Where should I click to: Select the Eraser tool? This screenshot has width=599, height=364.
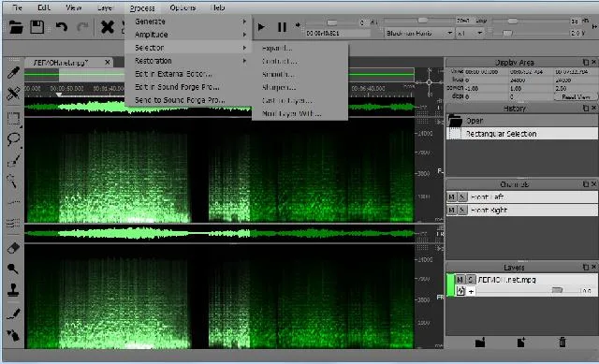13,248
